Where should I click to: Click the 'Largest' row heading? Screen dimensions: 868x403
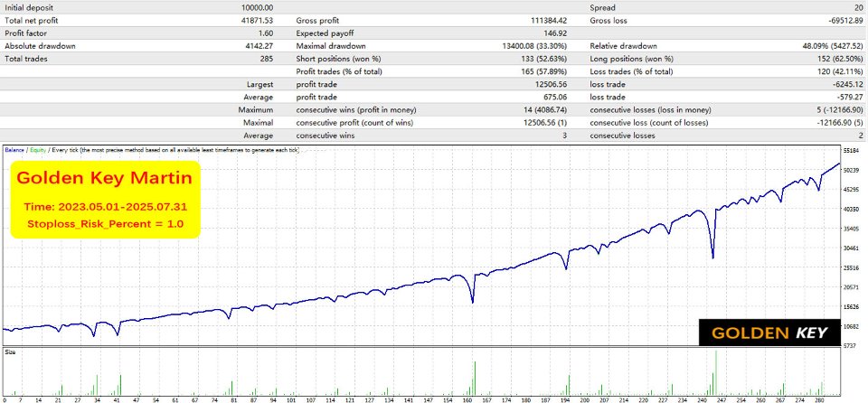pos(259,84)
